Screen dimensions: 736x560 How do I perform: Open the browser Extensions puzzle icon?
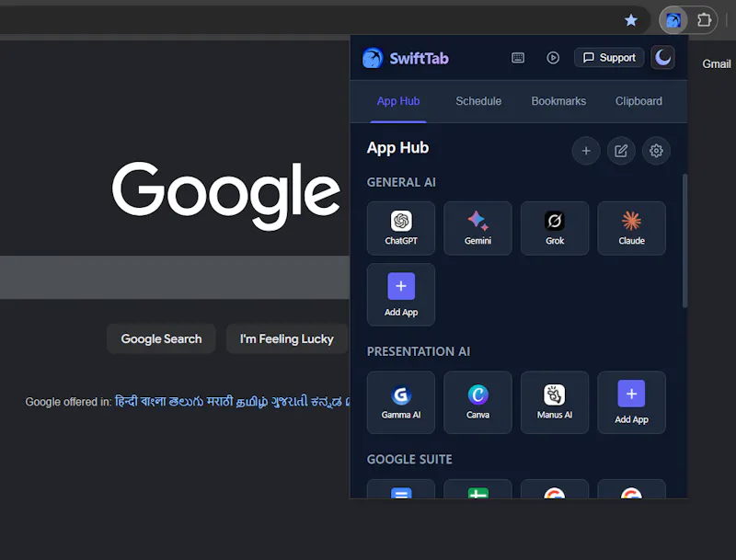[x=704, y=20]
